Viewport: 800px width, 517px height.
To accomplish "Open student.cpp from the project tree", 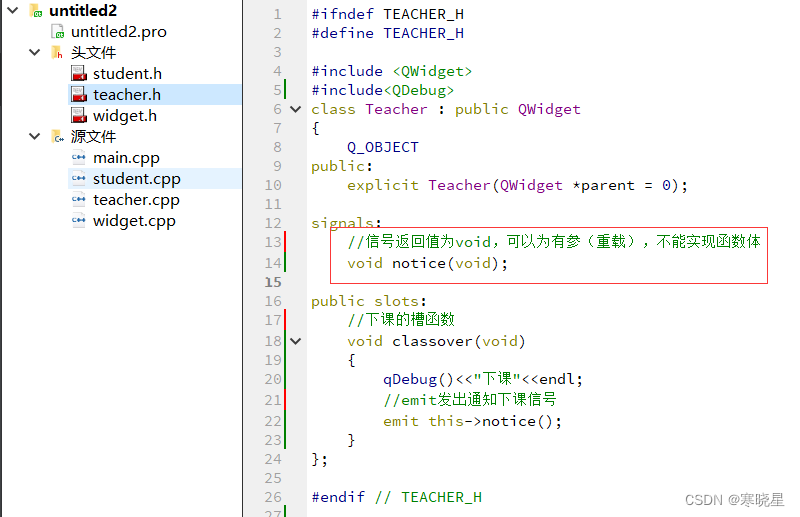I will coord(136,179).
